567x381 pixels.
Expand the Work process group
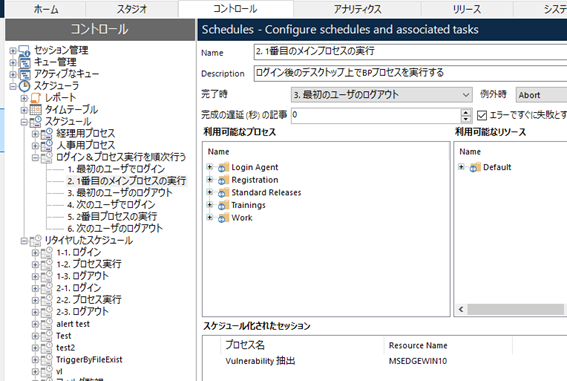click(x=209, y=217)
